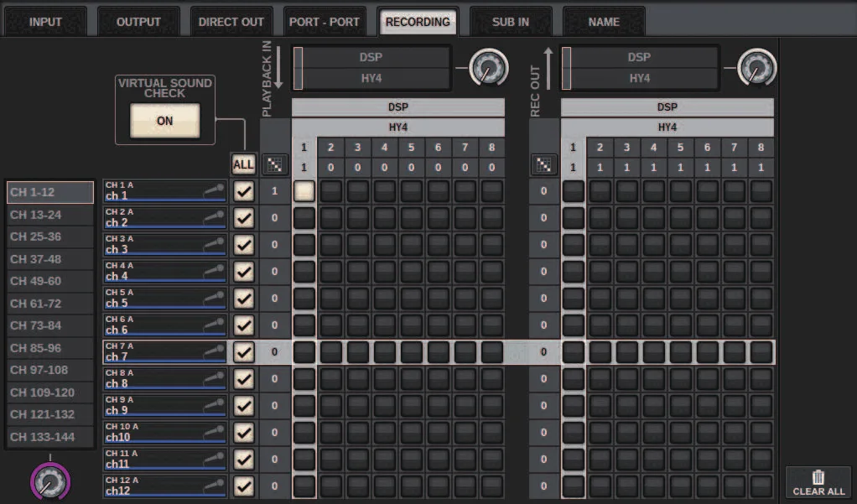Open the OUTPUT tab
This screenshot has width=857, height=504.
click(x=138, y=22)
